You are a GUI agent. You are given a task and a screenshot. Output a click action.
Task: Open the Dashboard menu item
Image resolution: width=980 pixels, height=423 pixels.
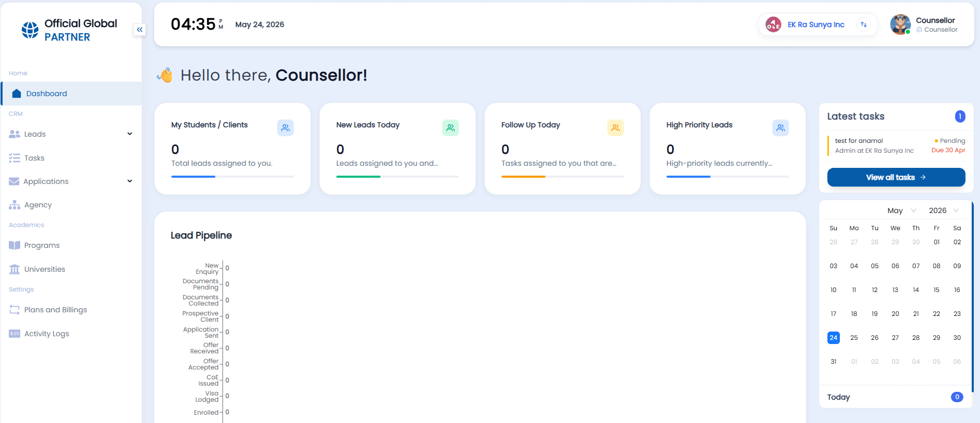click(x=71, y=94)
